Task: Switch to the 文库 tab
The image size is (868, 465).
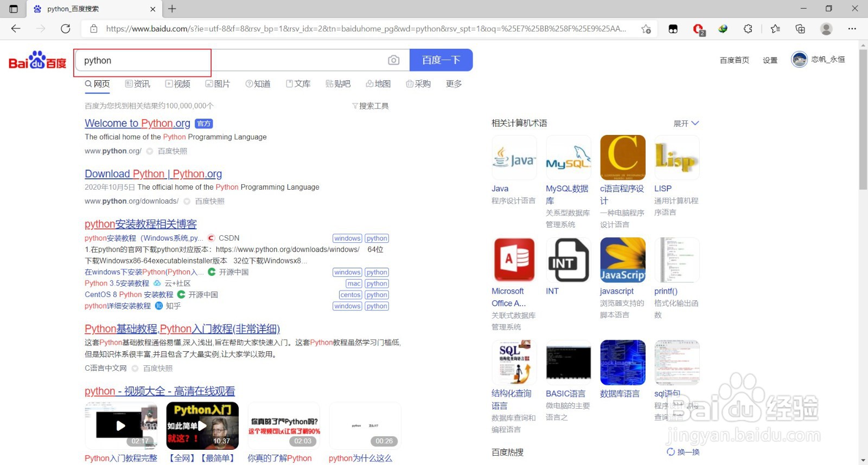Action: pos(298,84)
